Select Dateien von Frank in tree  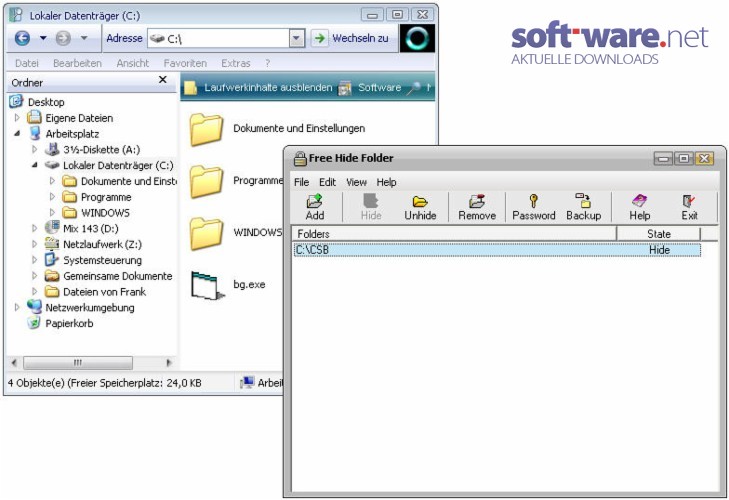coord(104,292)
